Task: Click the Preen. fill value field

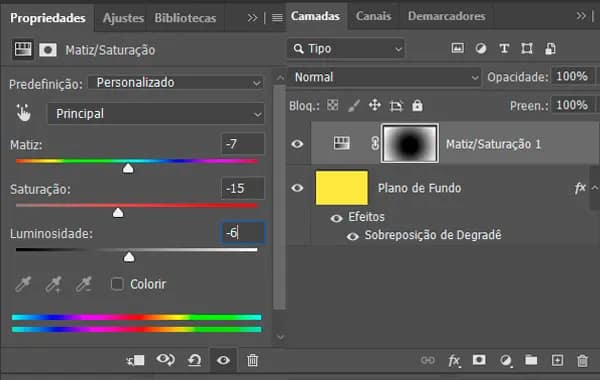Action: coord(572,105)
